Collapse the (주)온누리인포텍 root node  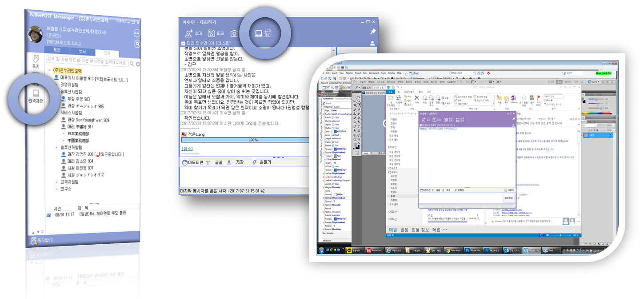(50, 70)
